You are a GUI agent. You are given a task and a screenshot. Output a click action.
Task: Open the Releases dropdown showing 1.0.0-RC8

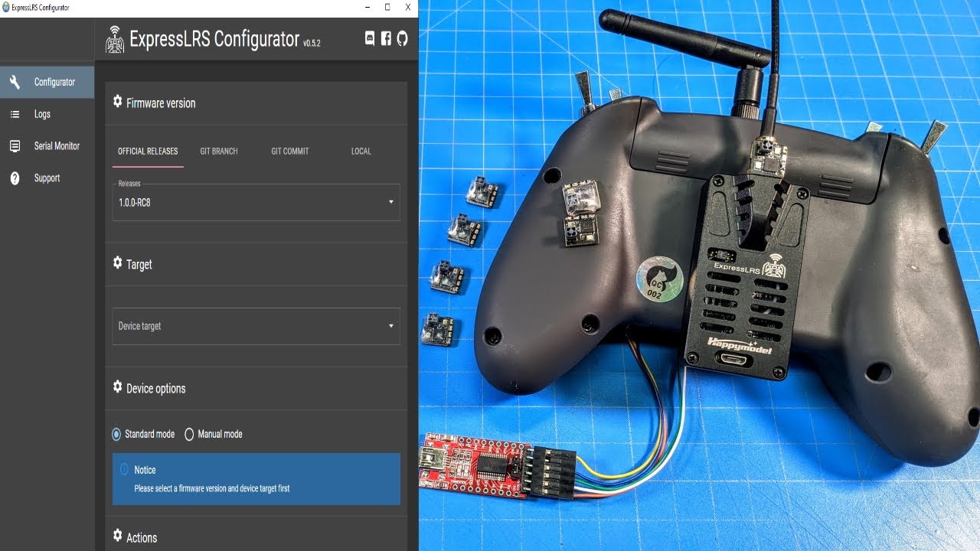coord(256,202)
